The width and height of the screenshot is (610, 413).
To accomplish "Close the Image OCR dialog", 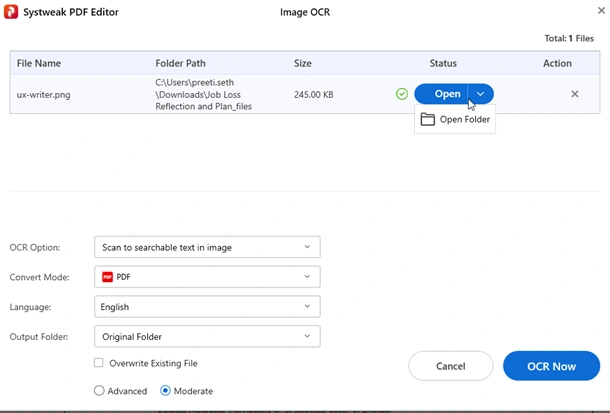I will tap(601, 10).
